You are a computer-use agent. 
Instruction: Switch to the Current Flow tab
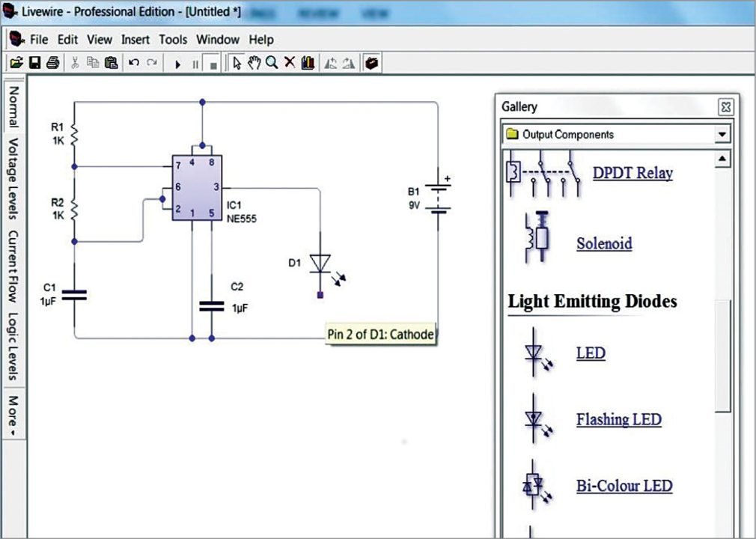[x=13, y=266]
